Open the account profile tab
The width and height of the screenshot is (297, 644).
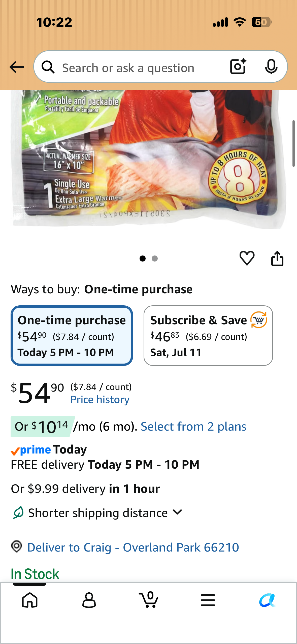pyautogui.click(x=89, y=600)
